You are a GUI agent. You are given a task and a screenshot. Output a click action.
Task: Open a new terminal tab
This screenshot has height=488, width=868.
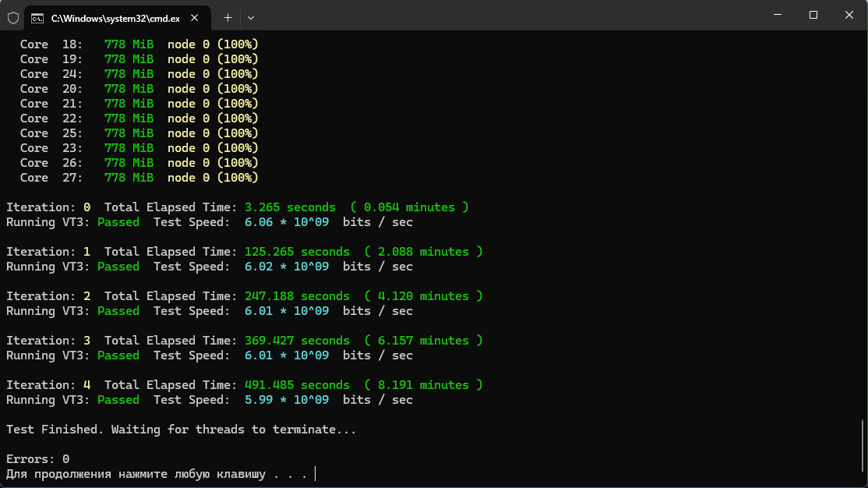[228, 18]
